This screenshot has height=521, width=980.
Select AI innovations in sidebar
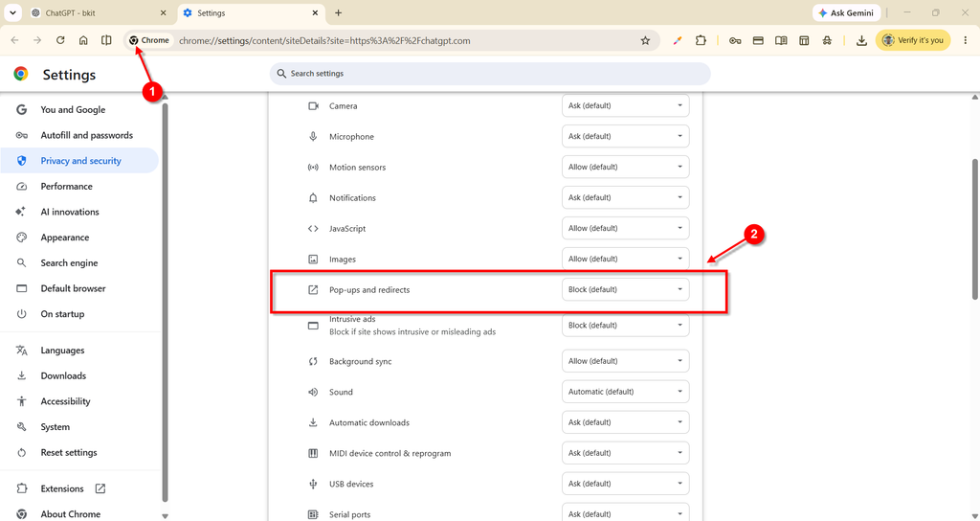(x=79, y=212)
